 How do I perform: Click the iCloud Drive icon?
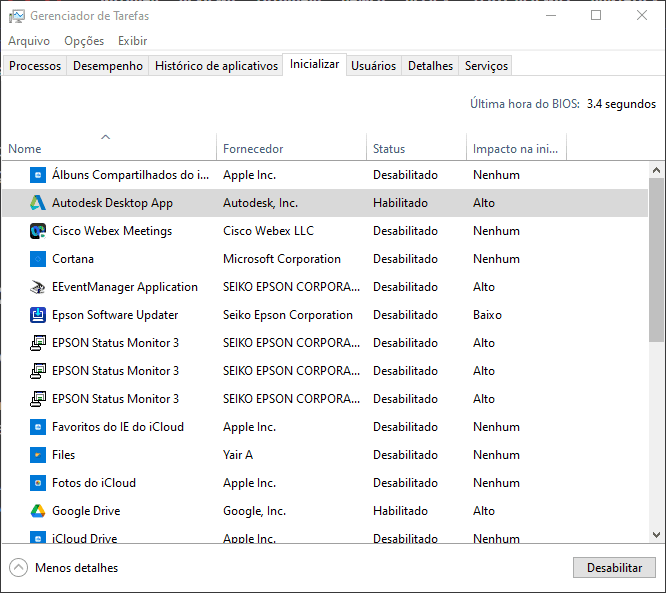click(x=38, y=537)
